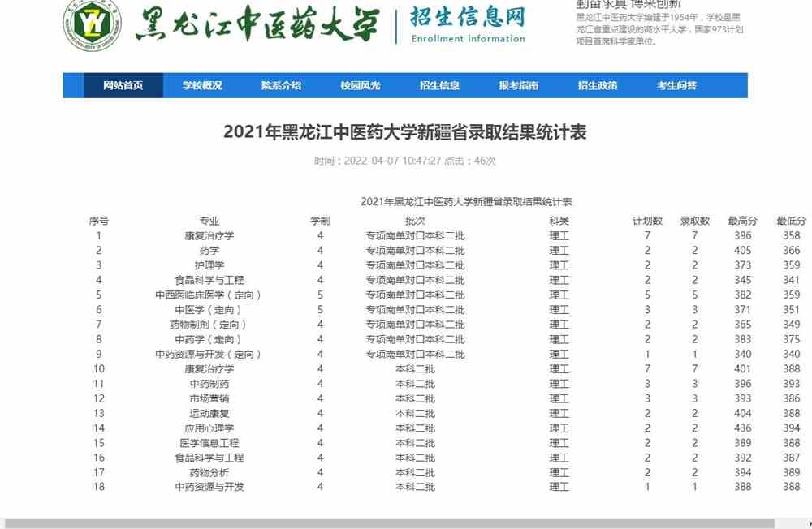Viewport: 812px width, 529px height.
Task: Open 院系介绍 navigation tab
Action: click(x=282, y=85)
